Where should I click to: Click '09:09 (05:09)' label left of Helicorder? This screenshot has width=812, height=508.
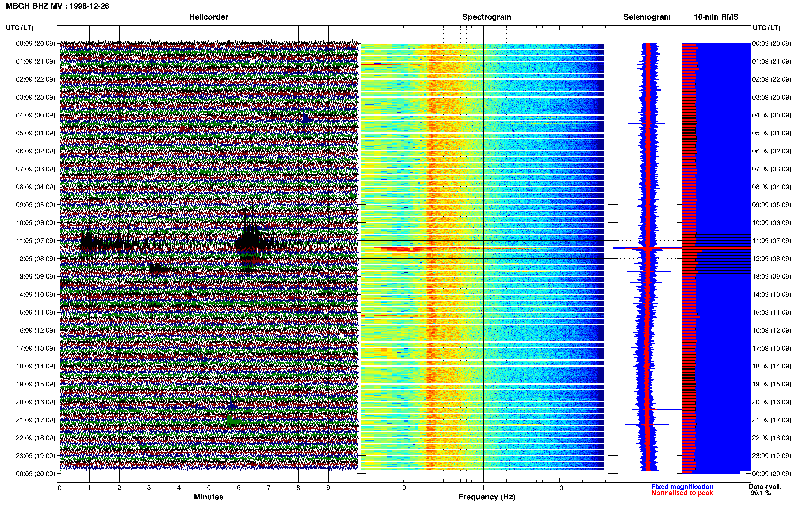(36, 205)
